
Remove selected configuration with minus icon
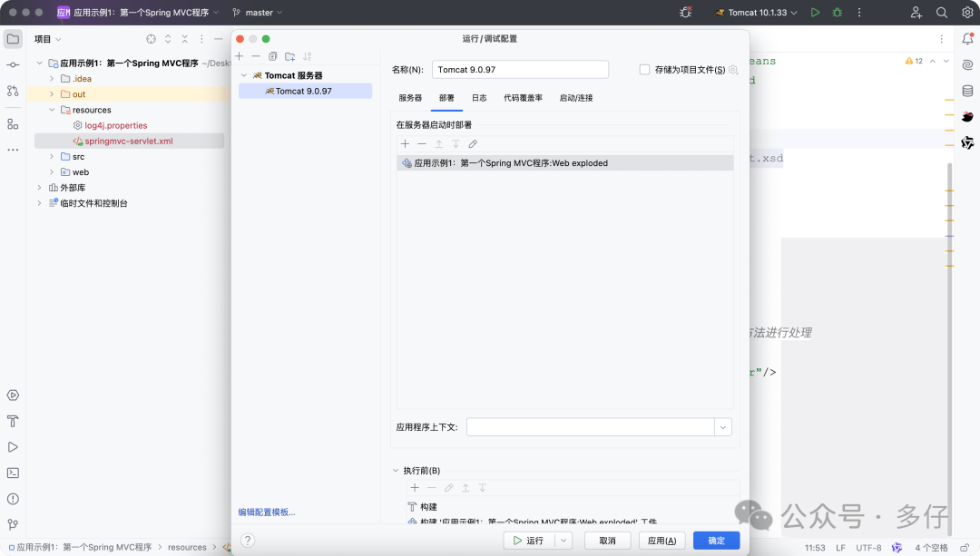tap(256, 56)
